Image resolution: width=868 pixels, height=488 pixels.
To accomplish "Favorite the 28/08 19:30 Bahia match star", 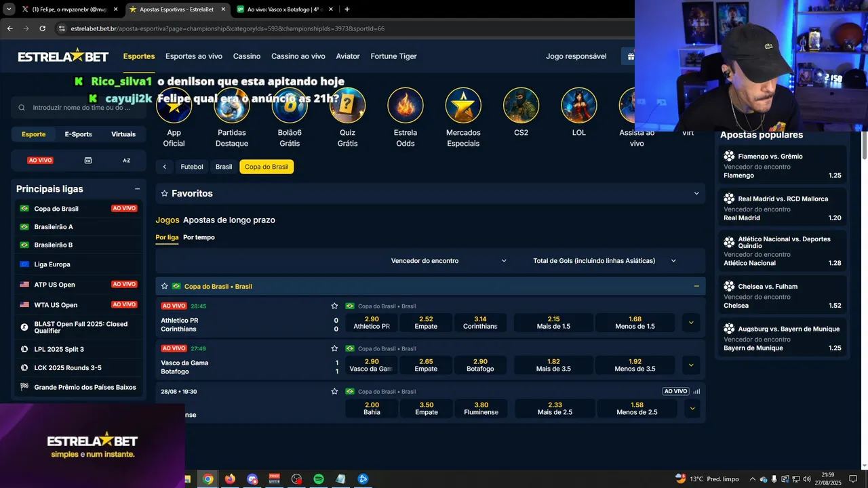I will [334, 391].
